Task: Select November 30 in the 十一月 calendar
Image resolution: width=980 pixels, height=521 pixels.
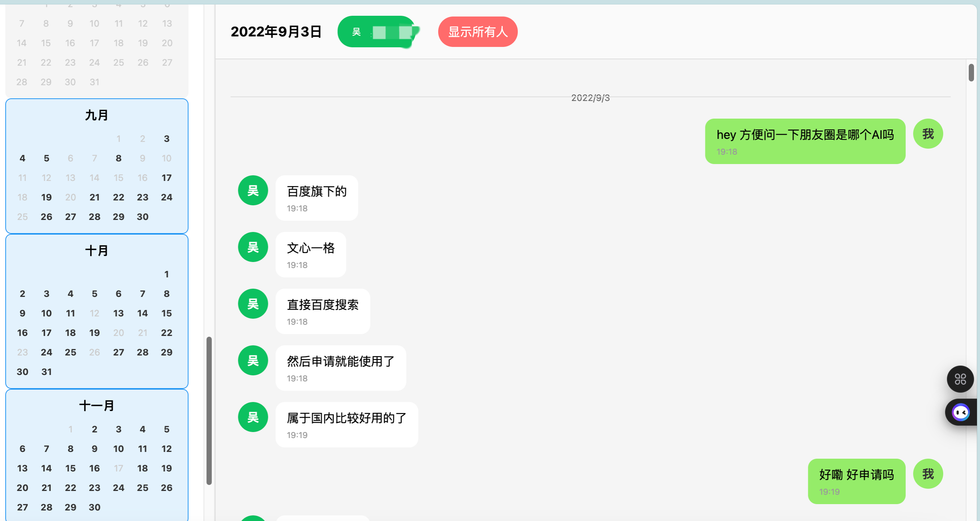Action: (94, 507)
